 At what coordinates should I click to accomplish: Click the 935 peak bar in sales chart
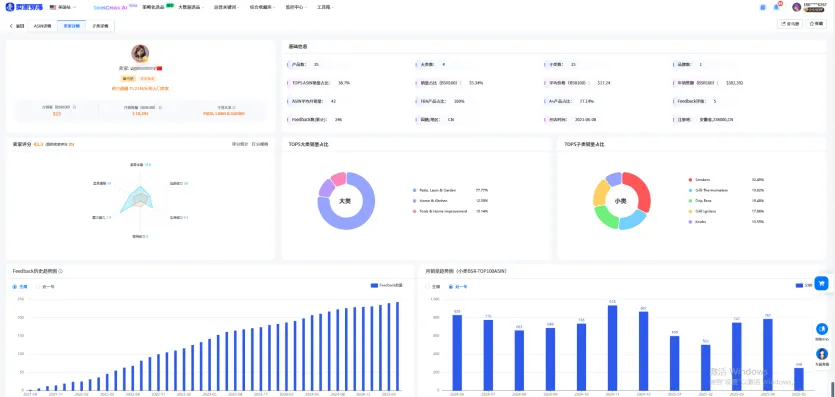click(x=612, y=347)
